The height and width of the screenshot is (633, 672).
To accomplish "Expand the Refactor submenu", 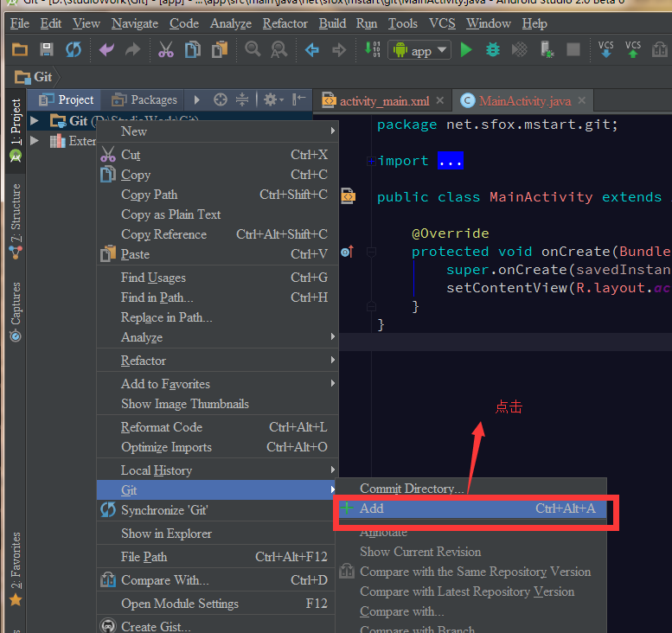I will [x=217, y=361].
